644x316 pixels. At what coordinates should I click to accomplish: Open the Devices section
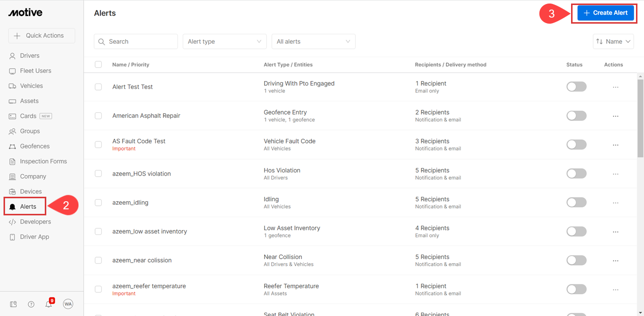click(31, 192)
